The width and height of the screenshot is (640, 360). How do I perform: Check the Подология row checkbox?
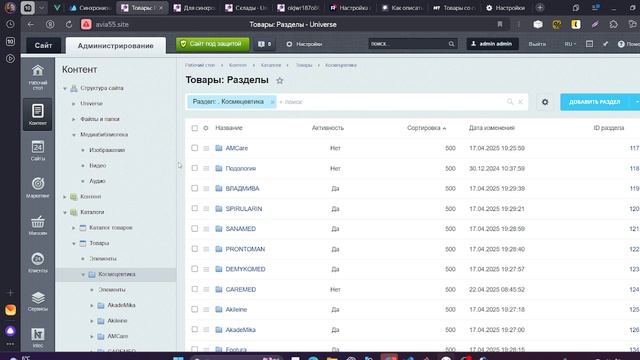point(195,168)
